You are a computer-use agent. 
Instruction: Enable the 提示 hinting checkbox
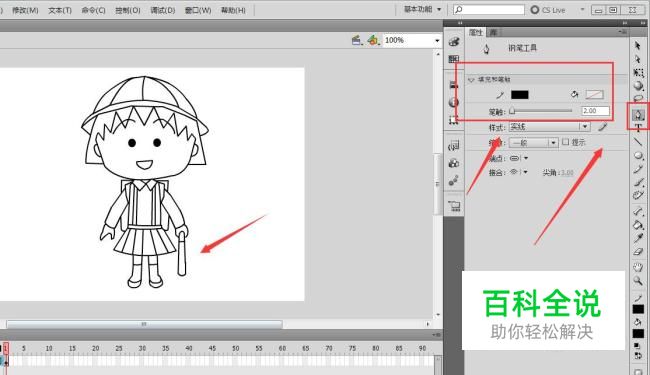(x=565, y=142)
